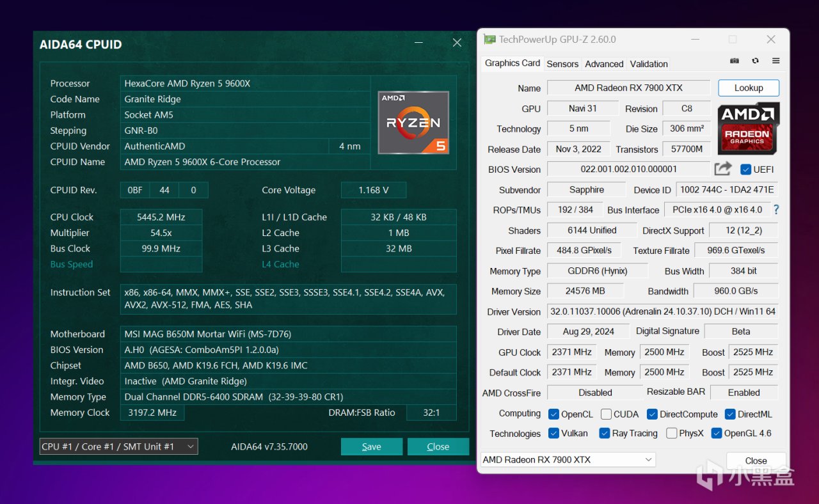Click the GPU Name field value
Image resolution: width=819 pixels, height=504 pixels.
628,88
